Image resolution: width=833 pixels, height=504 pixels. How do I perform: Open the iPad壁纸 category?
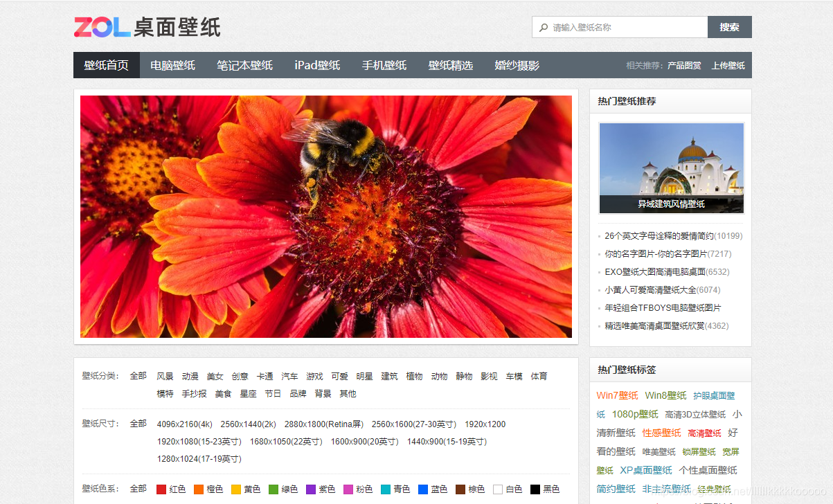(316, 65)
